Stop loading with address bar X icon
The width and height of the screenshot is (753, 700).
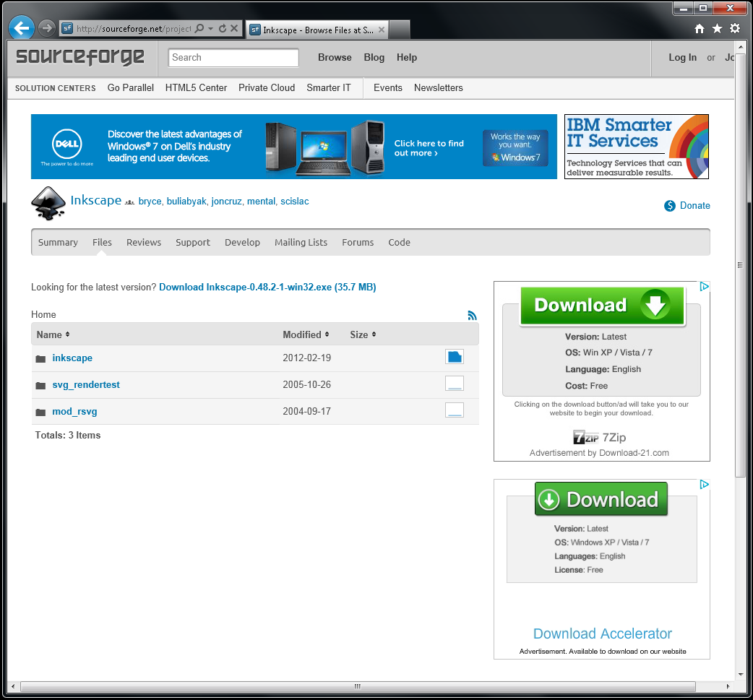(234, 28)
